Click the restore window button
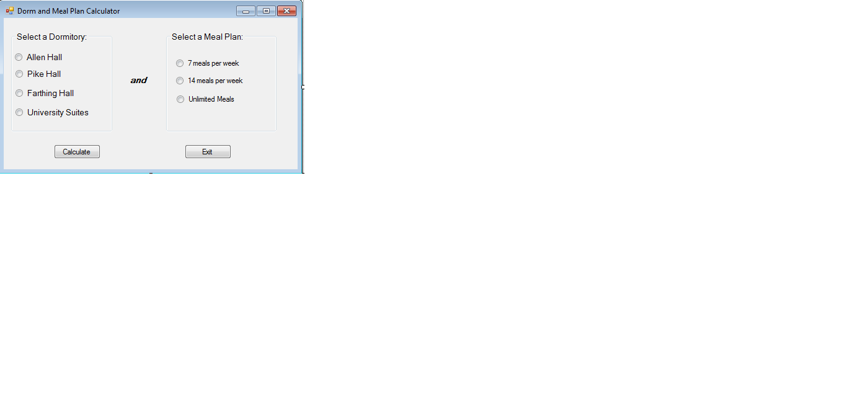Image resolution: width=868 pixels, height=403 pixels. [266, 11]
